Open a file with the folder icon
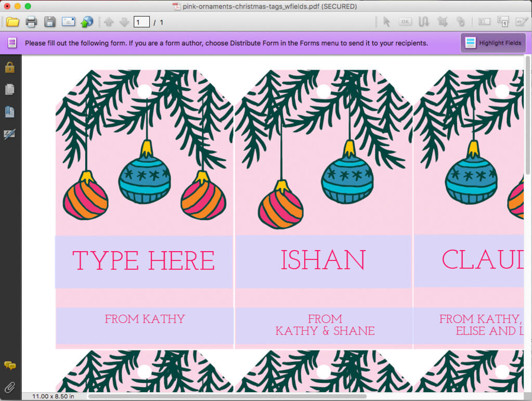 (12, 22)
